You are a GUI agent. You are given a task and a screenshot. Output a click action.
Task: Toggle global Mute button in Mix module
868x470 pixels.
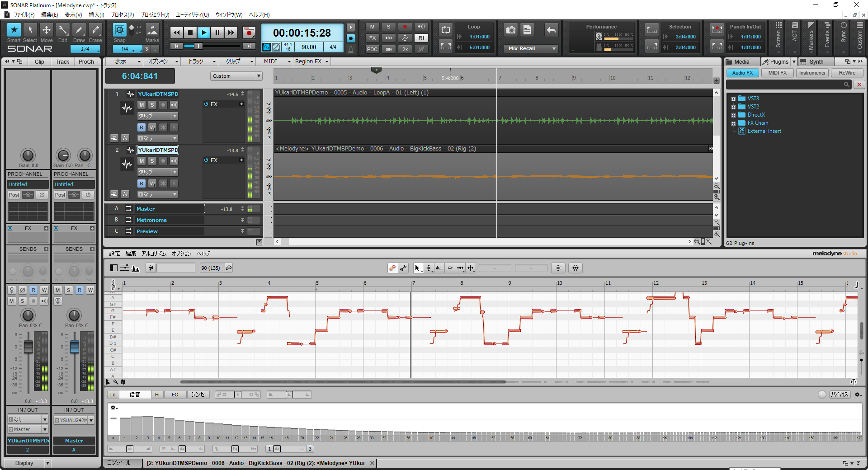[372, 27]
